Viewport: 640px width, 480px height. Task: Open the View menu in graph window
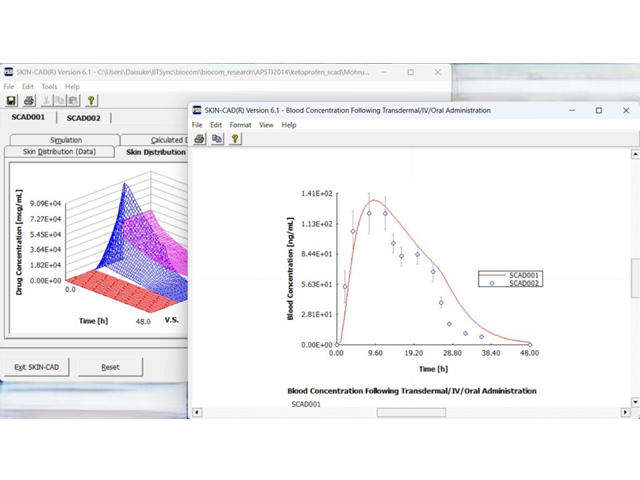click(x=266, y=125)
